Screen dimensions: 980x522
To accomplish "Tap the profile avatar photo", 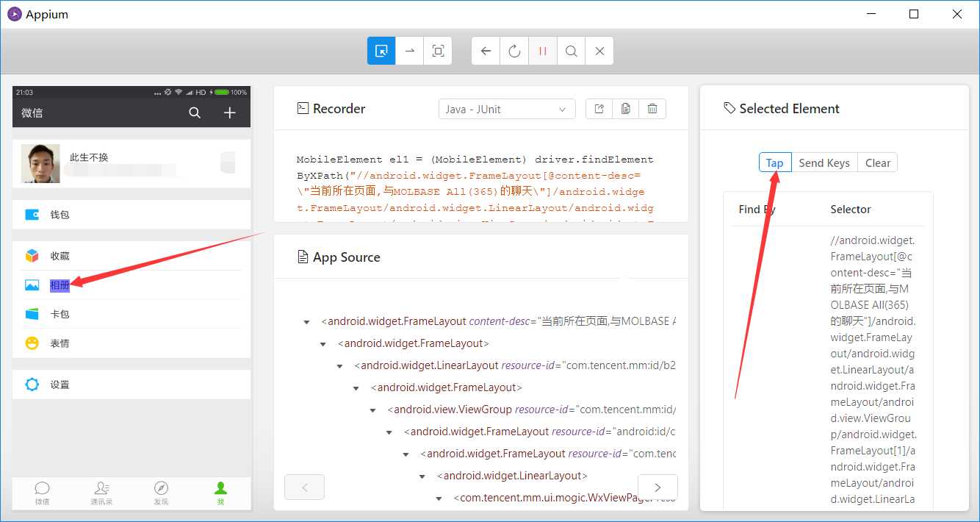I will (x=40, y=163).
